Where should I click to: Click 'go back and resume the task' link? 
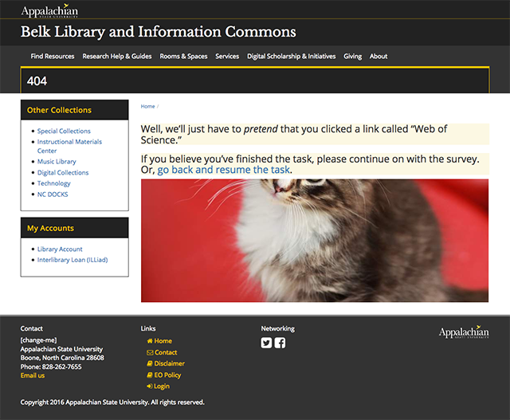[x=224, y=170]
